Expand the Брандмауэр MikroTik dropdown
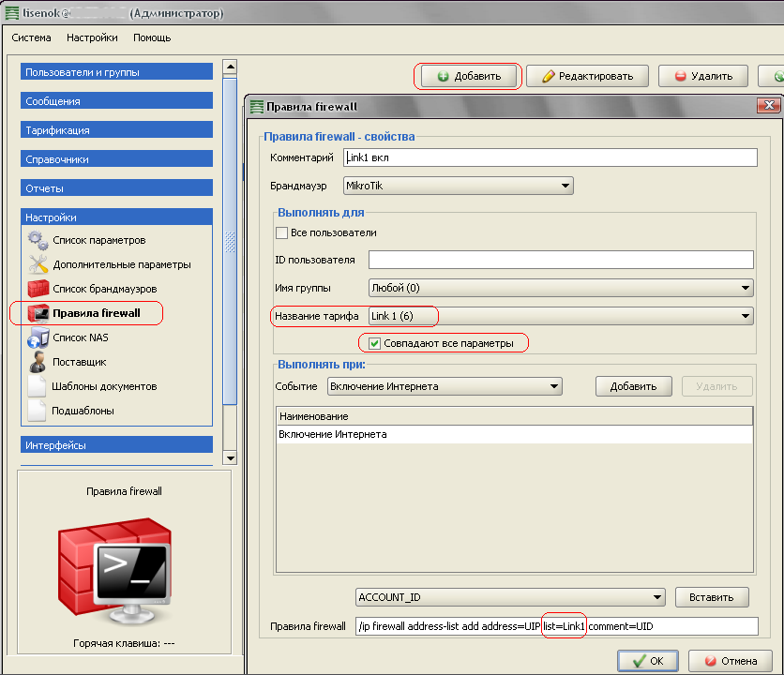784x675 pixels. (x=565, y=186)
